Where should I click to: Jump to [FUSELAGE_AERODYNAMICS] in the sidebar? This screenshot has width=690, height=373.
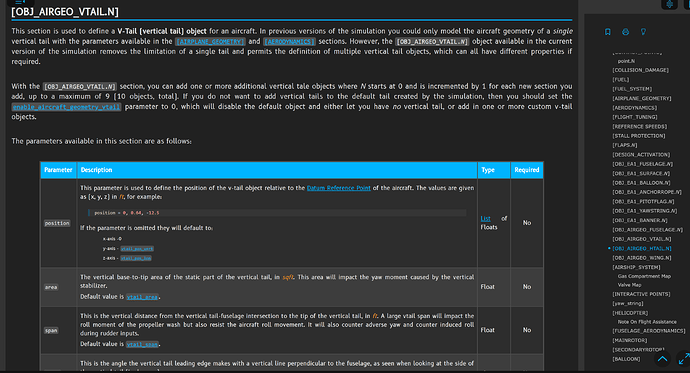(x=649, y=331)
